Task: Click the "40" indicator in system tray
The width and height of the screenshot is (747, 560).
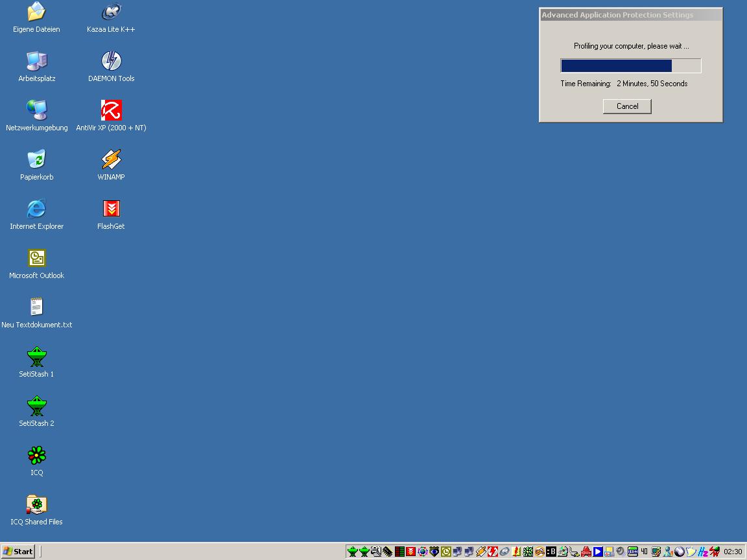Action: [x=644, y=552]
